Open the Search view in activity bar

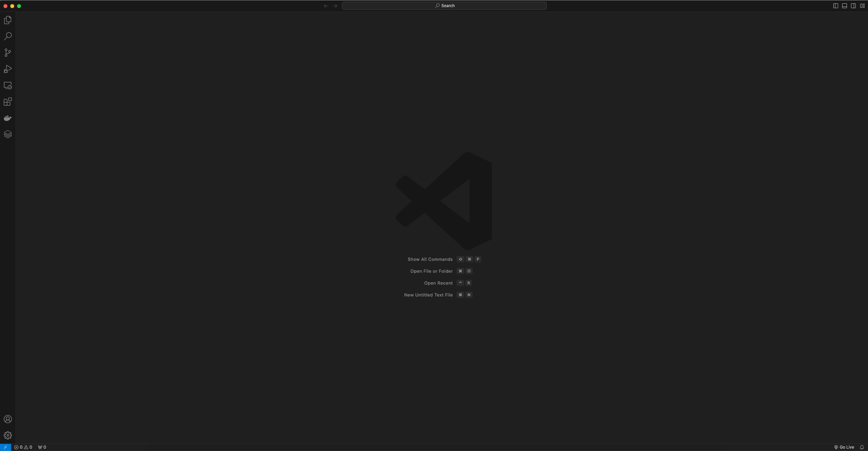click(x=8, y=36)
